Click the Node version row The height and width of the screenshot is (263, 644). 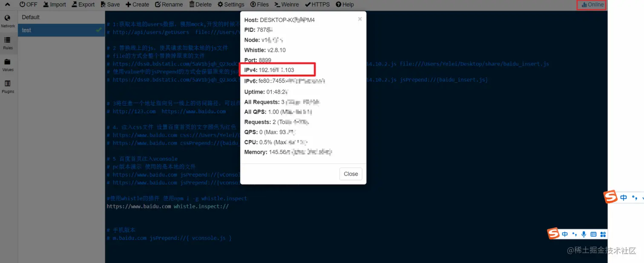tap(264, 40)
